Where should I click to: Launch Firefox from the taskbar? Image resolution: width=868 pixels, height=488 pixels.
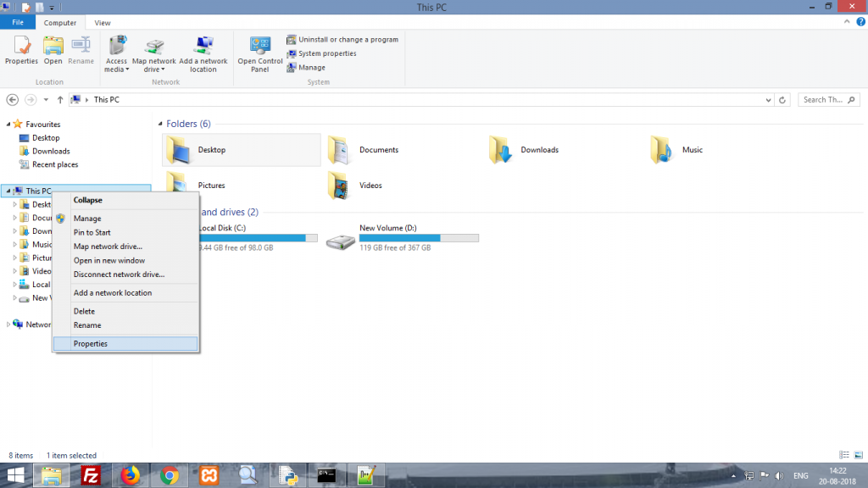click(130, 475)
